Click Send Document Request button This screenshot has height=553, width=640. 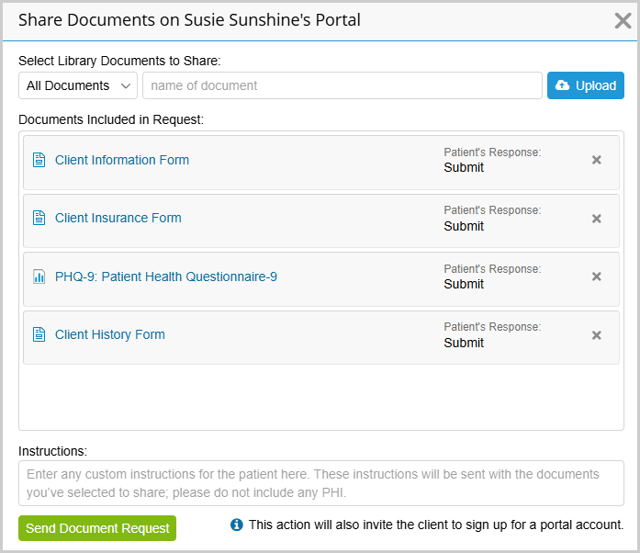(x=97, y=528)
